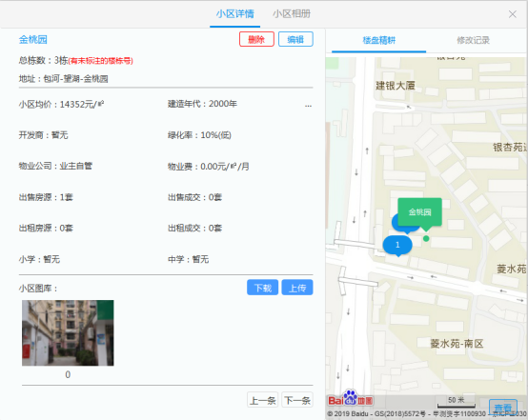This screenshot has width=528, height=420.
Task: Select the 小区详情 tab
Action: point(235,13)
